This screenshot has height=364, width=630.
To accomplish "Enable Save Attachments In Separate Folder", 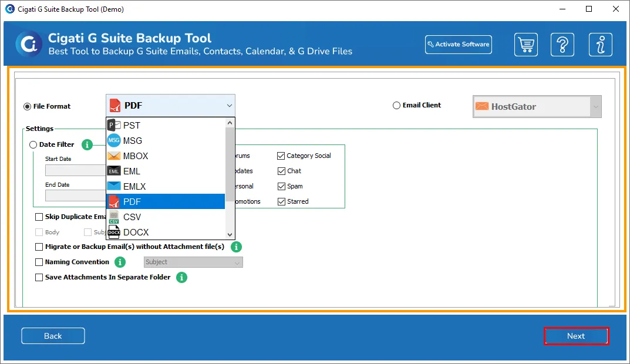I will (39, 277).
